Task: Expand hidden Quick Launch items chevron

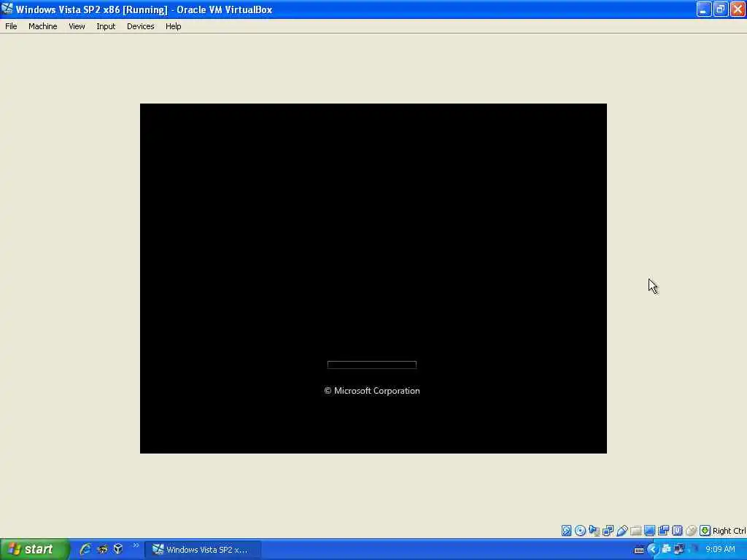Action: coord(136,545)
